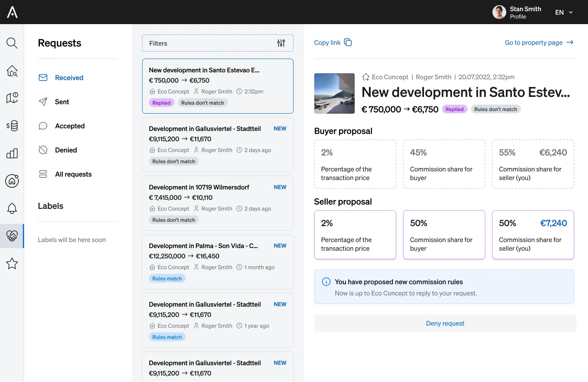Click the Replied tag in the detail header
This screenshot has height=382, width=588.
pyautogui.click(x=455, y=109)
